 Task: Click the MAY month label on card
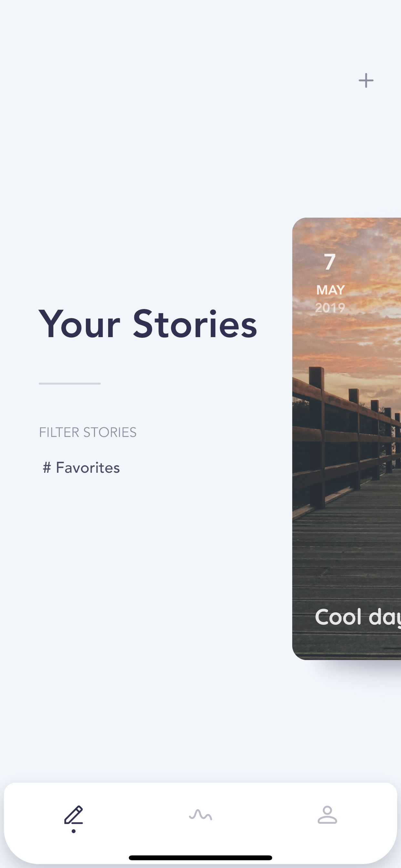(331, 290)
